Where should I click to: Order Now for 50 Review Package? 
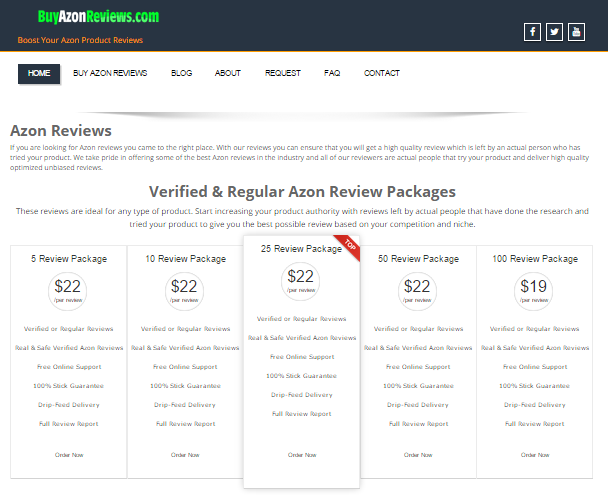coord(418,455)
